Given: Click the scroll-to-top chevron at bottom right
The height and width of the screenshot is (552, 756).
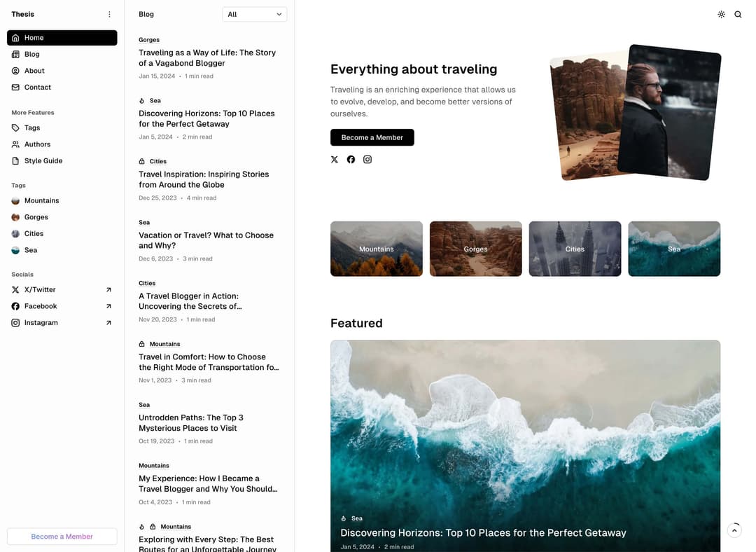Looking at the screenshot, I should (x=734, y=530).
